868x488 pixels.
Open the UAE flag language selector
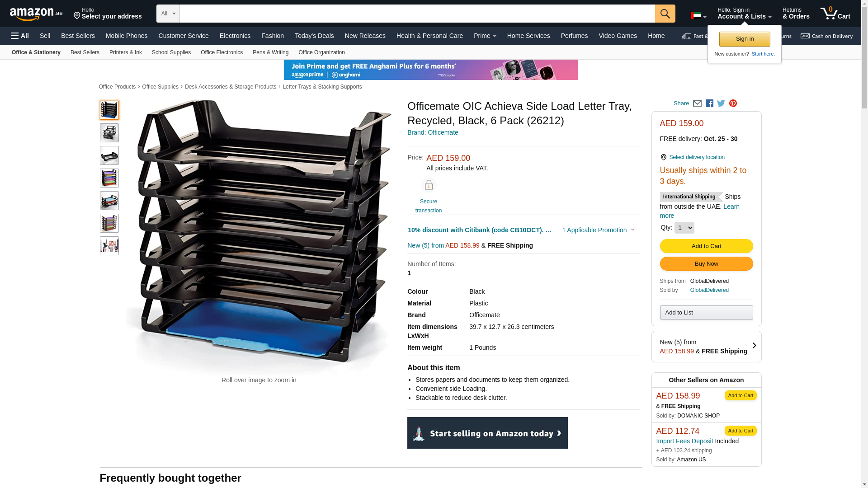click(x=698, y=16)
